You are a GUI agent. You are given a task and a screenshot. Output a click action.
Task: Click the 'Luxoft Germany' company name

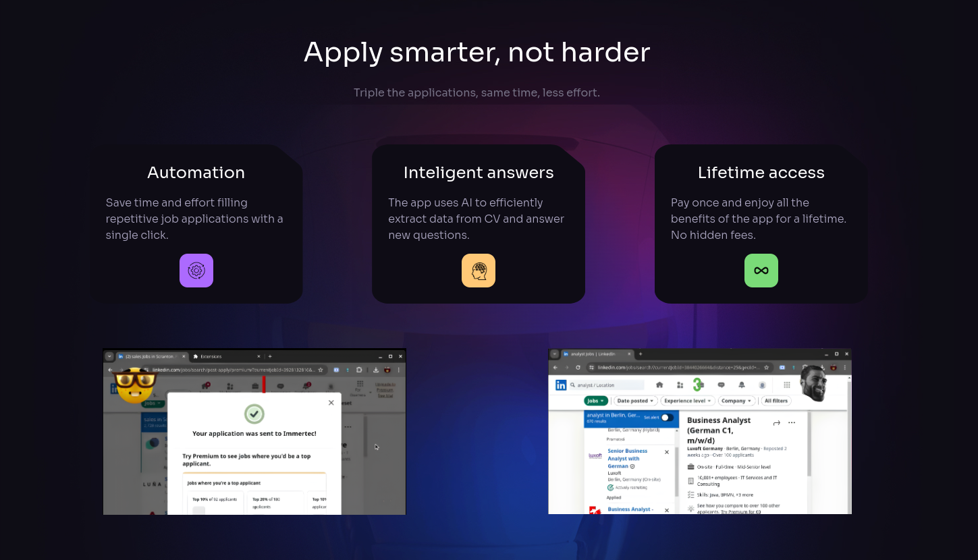705,449
